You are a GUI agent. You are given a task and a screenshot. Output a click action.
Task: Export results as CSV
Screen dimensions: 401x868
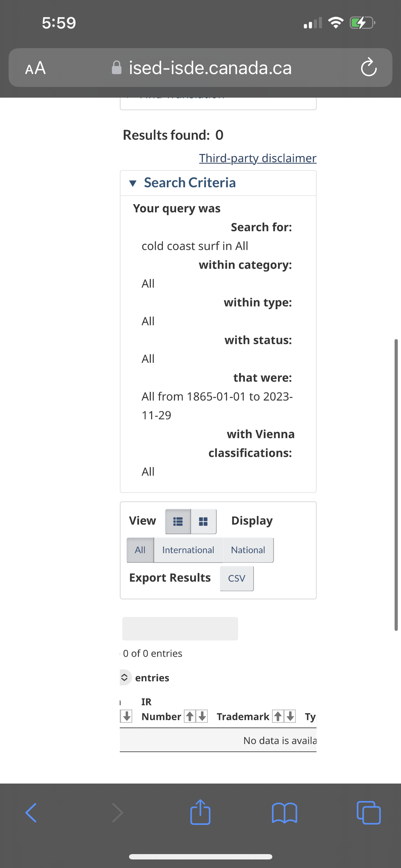point(237,578)
